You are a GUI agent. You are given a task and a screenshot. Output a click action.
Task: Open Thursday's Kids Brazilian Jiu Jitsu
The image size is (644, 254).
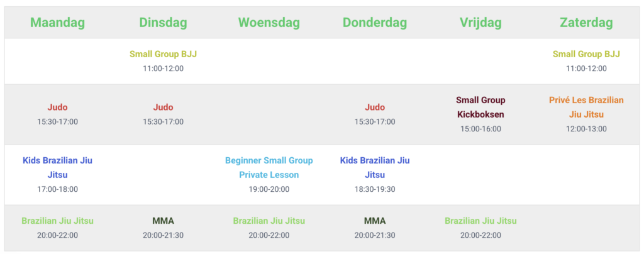click(x=375, y=167)
